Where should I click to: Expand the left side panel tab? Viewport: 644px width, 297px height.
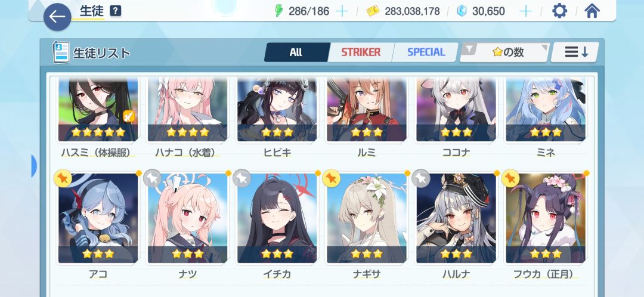coord(34,166)
